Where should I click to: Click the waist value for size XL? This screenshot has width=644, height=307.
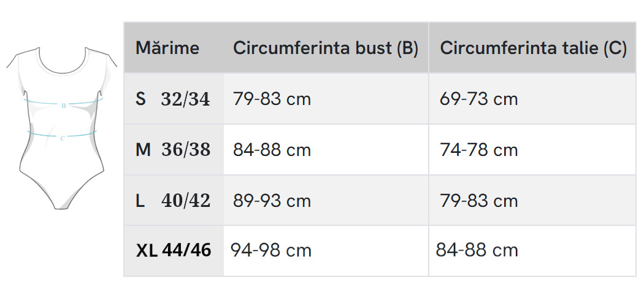pos(477,251)
